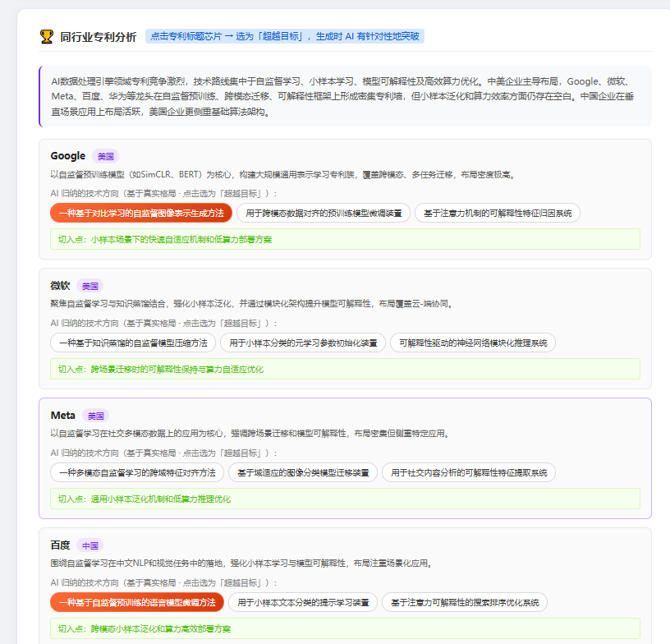Select the chip 基于域适应的图像分类模型迁移装置
Screen dimensions: 670x644
pos(303,472)
